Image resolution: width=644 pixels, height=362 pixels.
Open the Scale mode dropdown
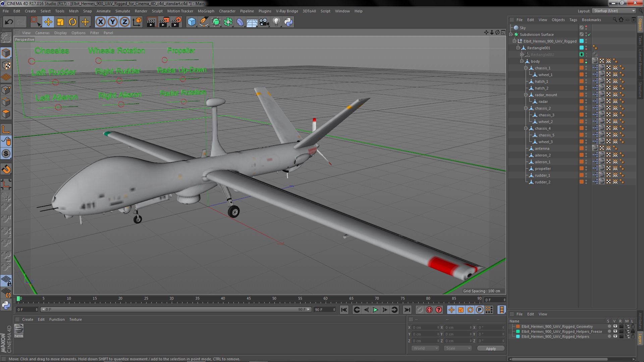458,348
